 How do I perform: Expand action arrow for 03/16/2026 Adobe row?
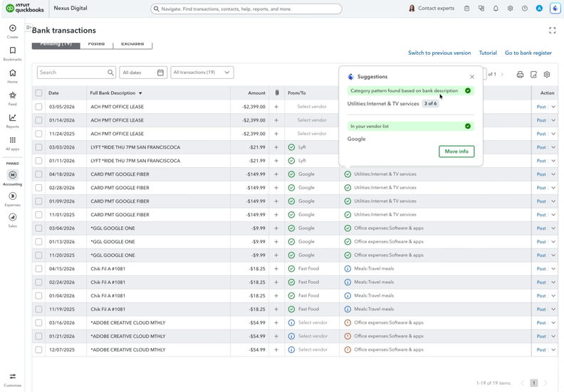[553, 323]
